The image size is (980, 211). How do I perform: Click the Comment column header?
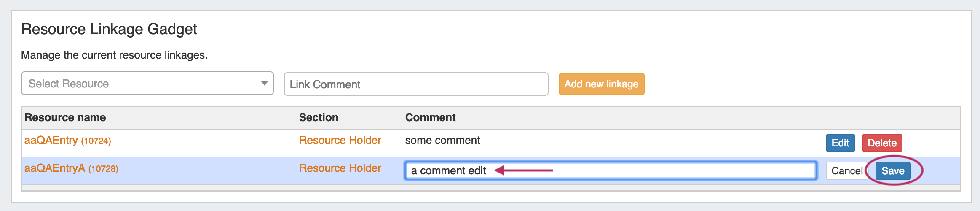pos(430,117)
